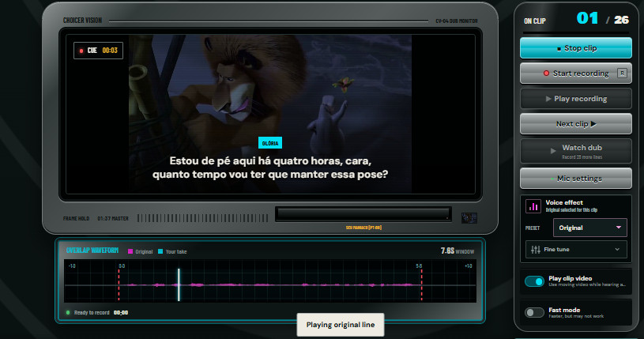Click the GLÓRIA character label

pos(269,143)
